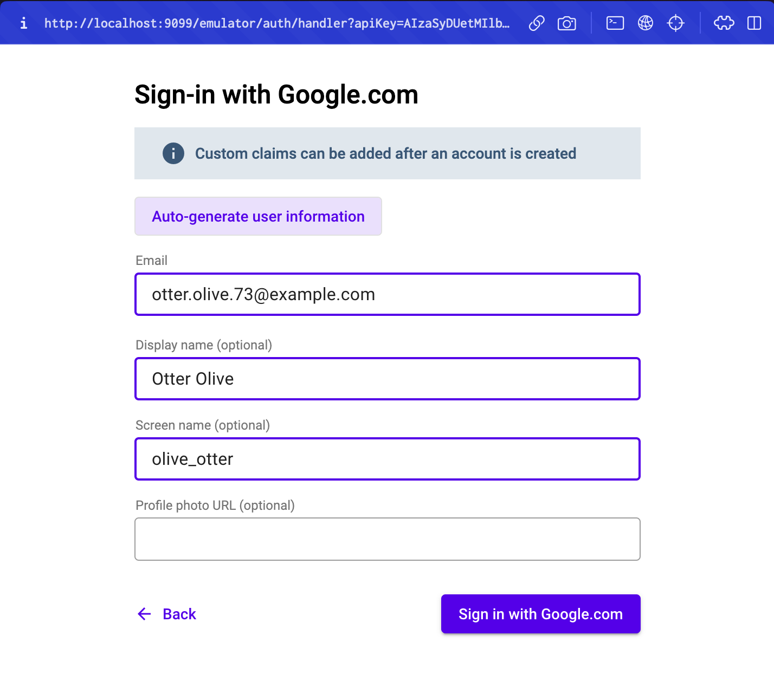Viewport: 774px width, 700px height.
Task: Go Back using the Back link
Action: pos(166,614)
